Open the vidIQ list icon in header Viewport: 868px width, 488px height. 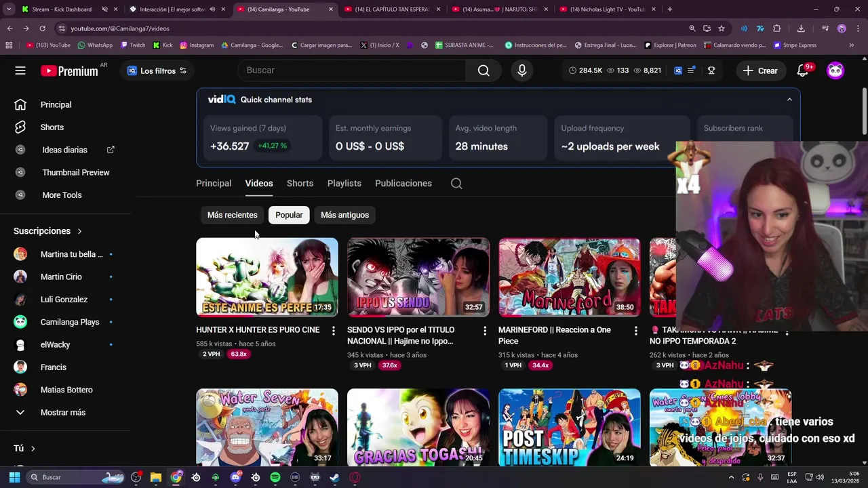click(691, 70)
